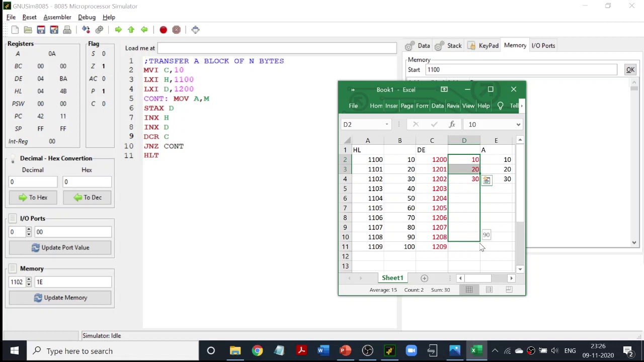The width and height of the screenshot is (644, 362).
Task: Step over with up green arrow
Action: [x=131, y=30]
